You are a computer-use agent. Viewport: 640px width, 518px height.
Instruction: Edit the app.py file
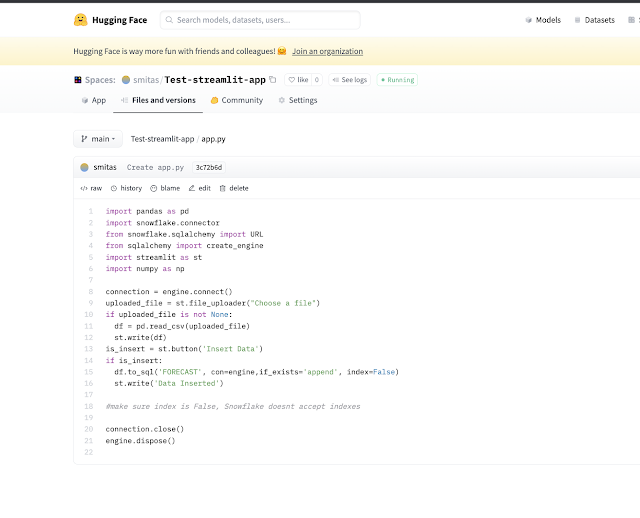coord(200,188)
